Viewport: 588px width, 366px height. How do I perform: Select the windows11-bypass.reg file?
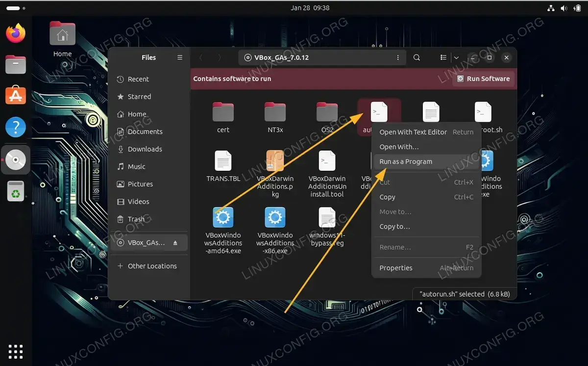pyautogui.click(x=327, y=227)
